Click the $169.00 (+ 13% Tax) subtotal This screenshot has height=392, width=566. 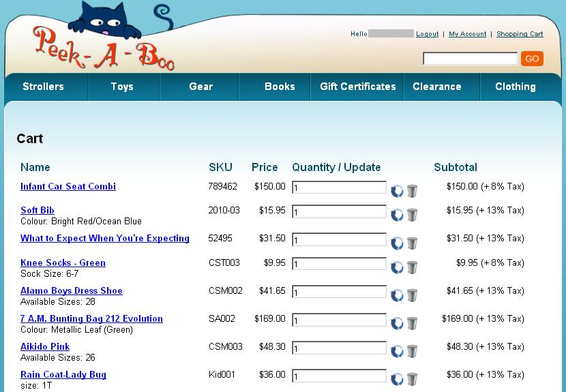point(483,319)
